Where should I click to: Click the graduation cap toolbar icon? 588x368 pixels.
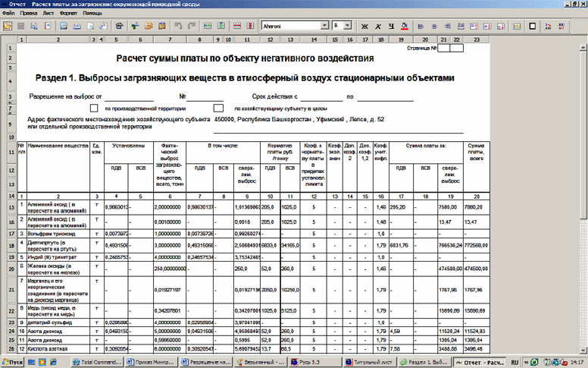(x=119, y=26)
